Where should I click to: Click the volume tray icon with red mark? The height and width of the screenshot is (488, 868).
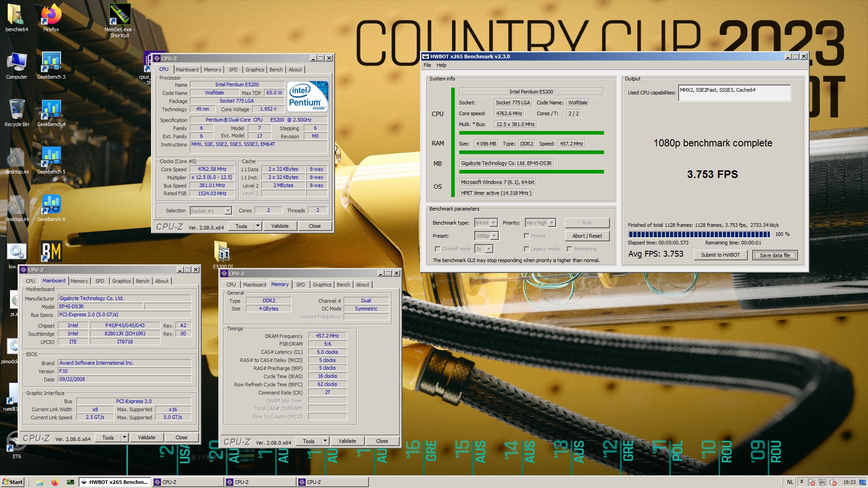tap(833, 482)
